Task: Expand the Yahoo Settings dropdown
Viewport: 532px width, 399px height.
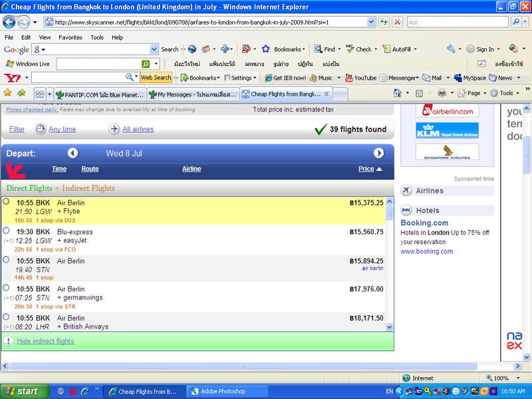Action: 255,78
